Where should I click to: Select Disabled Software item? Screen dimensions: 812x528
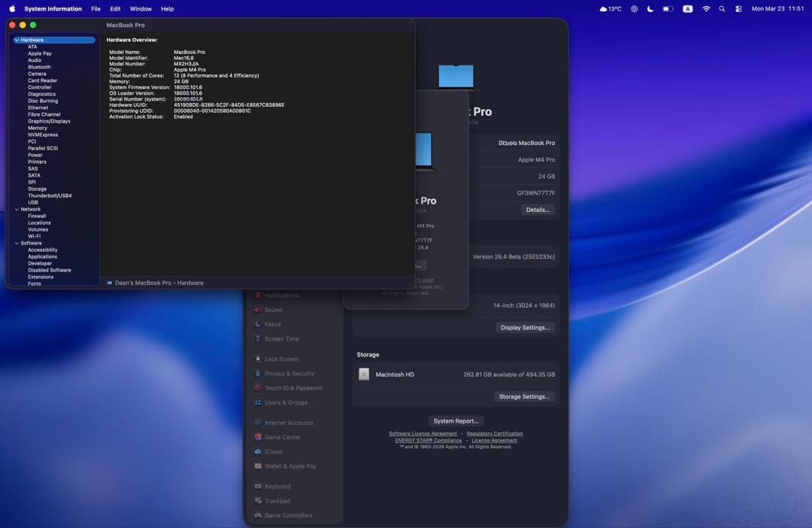pos(49,270)
